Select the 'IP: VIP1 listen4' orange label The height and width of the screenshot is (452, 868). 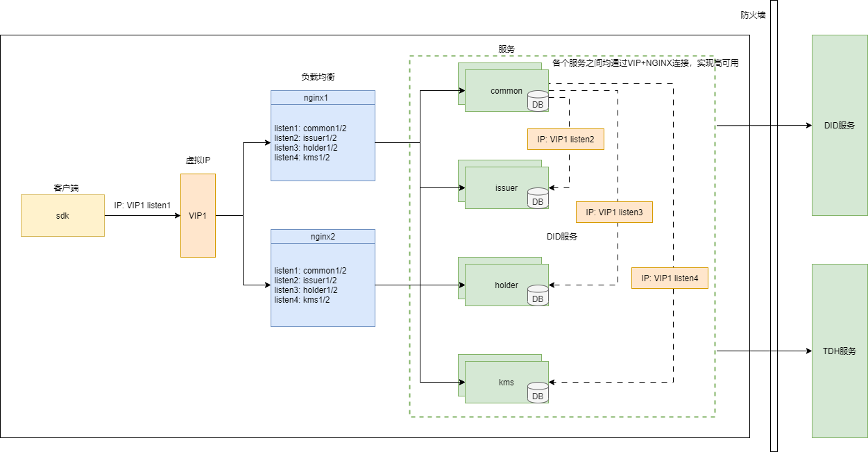[x=670, y=278]
